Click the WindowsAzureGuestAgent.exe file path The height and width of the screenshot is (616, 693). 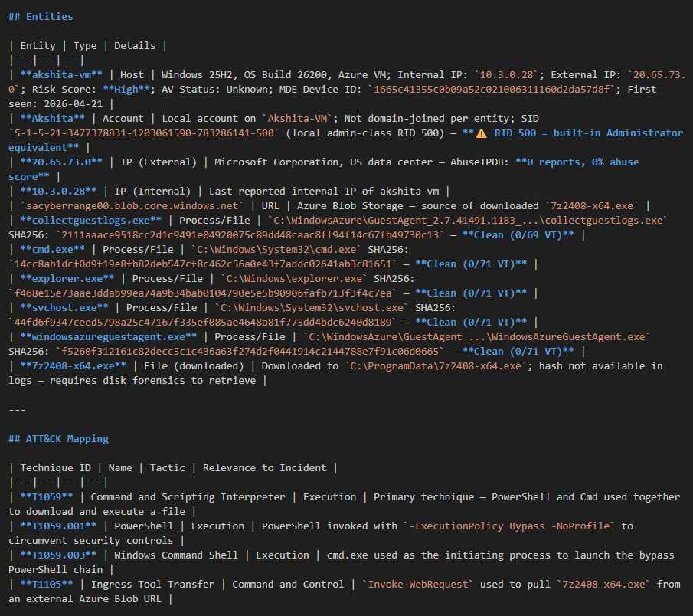click(x=477, y=338)
